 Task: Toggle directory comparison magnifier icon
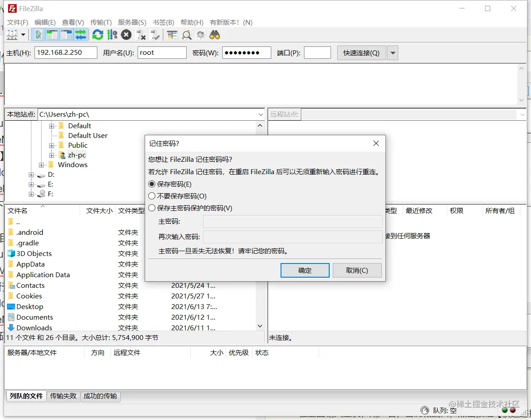187,34
